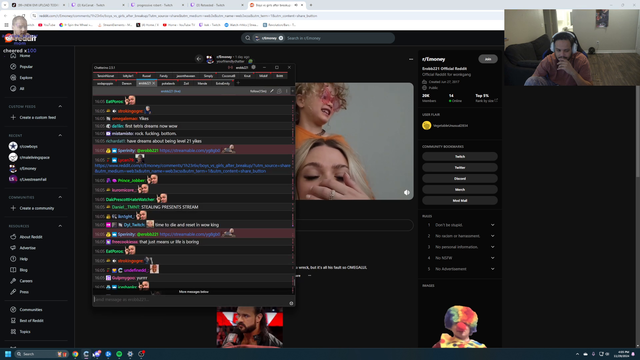Image resolution: width=640 pixels, height=360 pixels.
Task: Click the Reddit search magnifier icon
Action: (x=248, y=38)
